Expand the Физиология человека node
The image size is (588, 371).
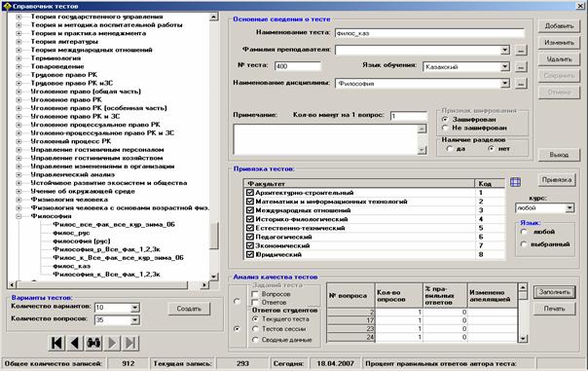click(x=18, y=200)
